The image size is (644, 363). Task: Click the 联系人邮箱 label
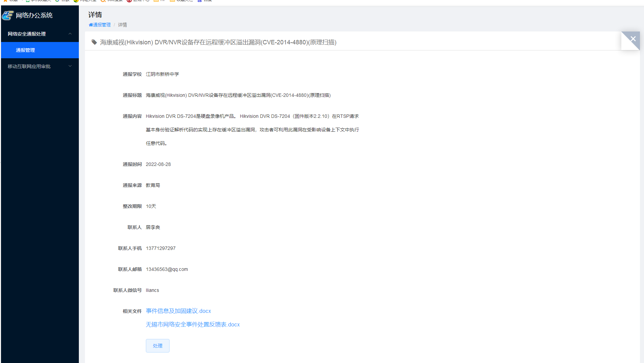point(130,269)
